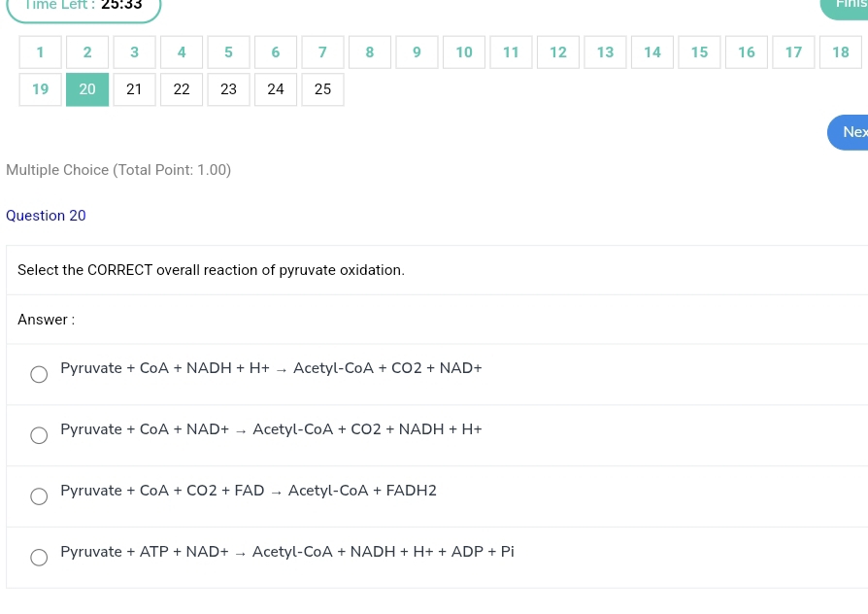
Task: Jump to question 1
Action: [x=40, y=52]
